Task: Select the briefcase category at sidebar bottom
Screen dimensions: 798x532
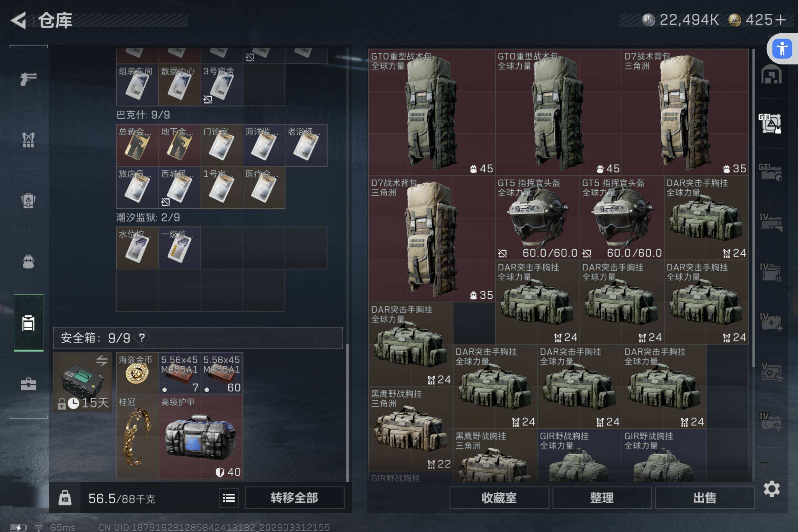Action: point(29,384)
